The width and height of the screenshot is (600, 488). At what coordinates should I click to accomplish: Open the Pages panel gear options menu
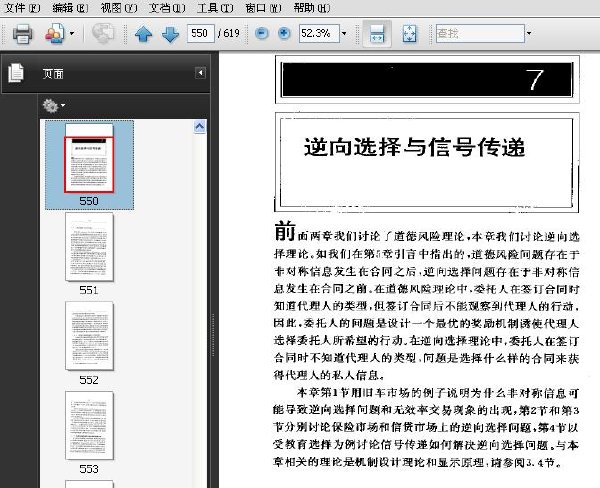(54, 105)
